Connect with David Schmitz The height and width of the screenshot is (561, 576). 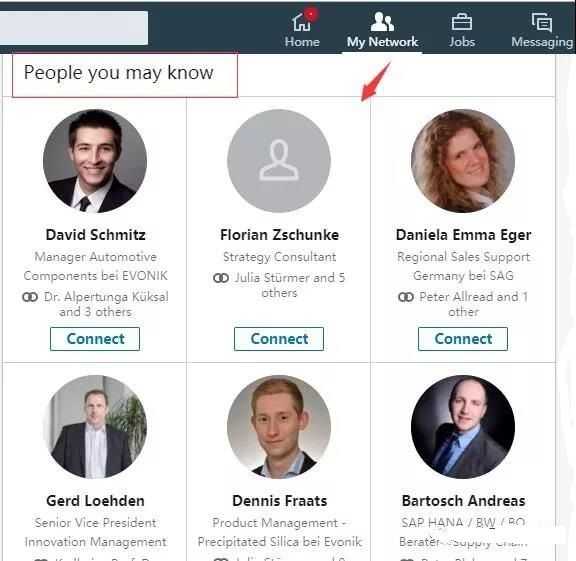pyautogui.click(x=95, y=339)
